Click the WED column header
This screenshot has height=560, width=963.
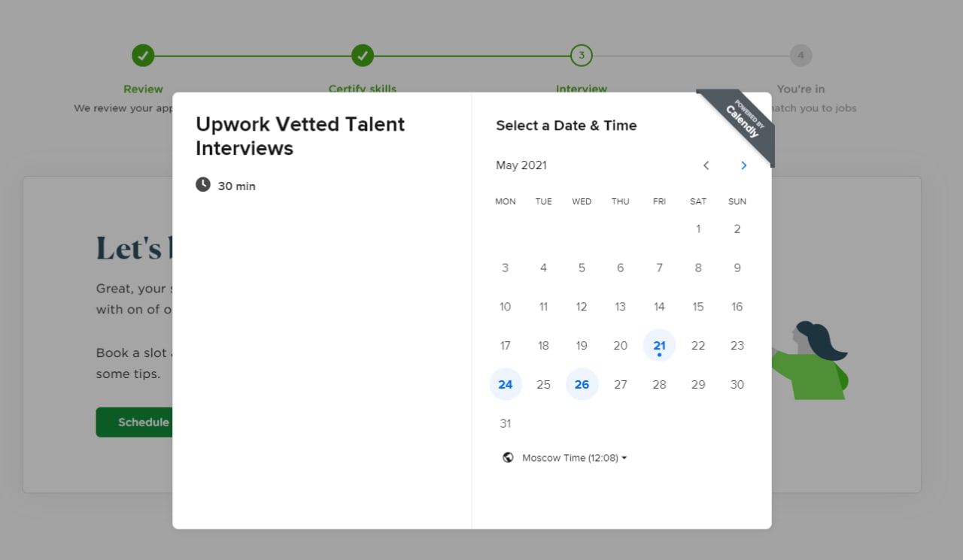(582, 201)
